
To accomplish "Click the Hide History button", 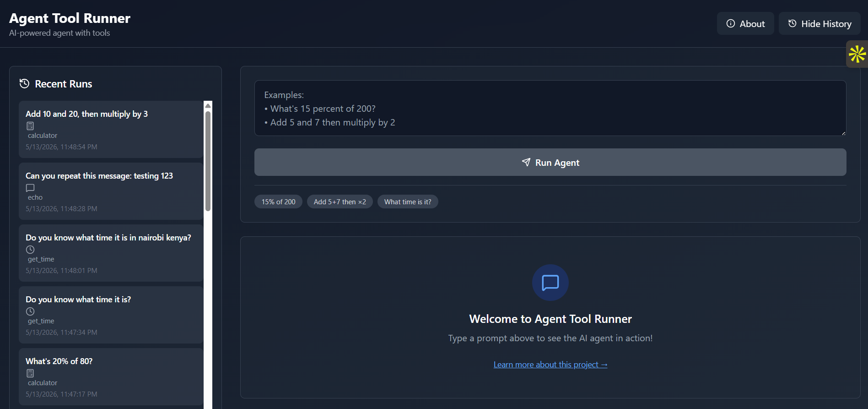I will pos(819,23).
